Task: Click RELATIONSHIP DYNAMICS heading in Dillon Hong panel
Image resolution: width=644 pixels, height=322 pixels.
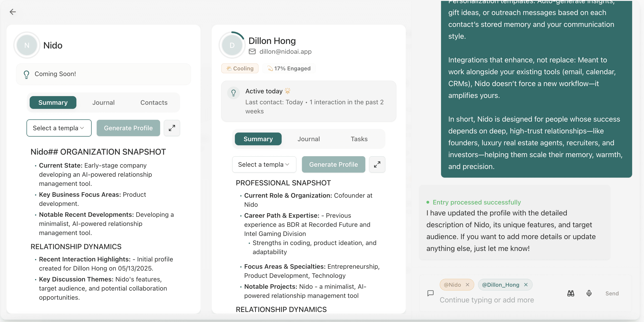Action: (x=281, y=309)
